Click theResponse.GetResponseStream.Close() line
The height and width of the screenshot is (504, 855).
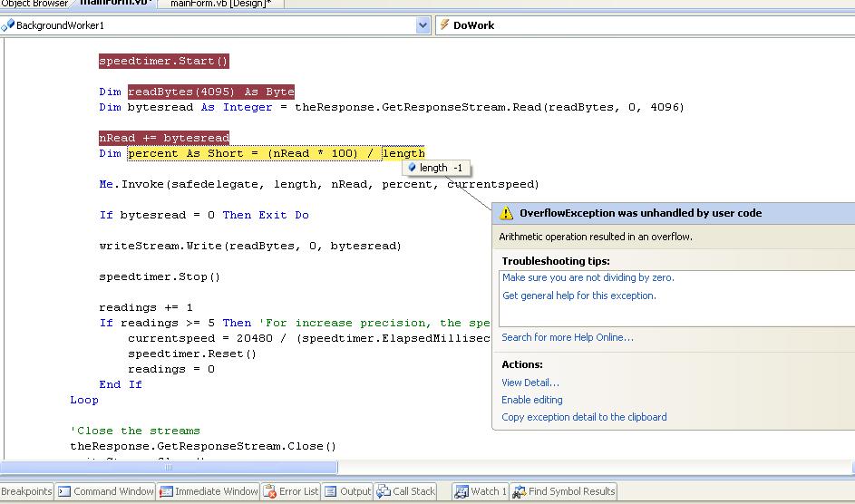click(x=203, y=446)
